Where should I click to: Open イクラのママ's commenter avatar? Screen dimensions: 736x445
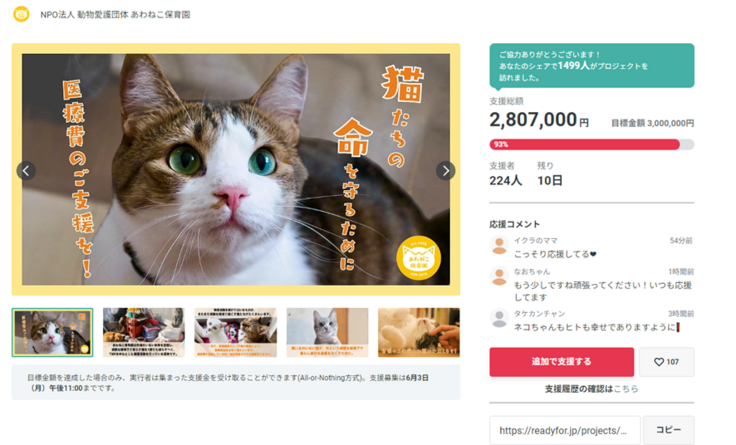pyautogui.click(x=499, y=245)
